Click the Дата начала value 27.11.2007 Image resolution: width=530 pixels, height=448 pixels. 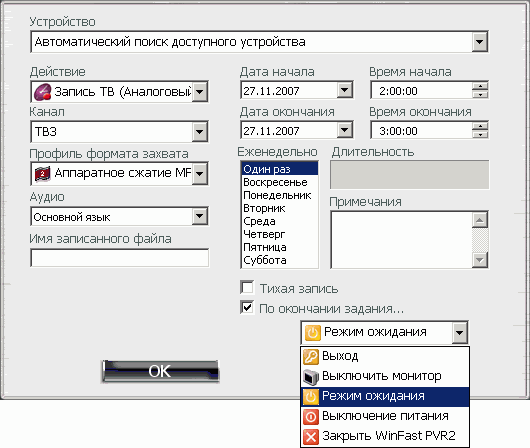(271, 91)
